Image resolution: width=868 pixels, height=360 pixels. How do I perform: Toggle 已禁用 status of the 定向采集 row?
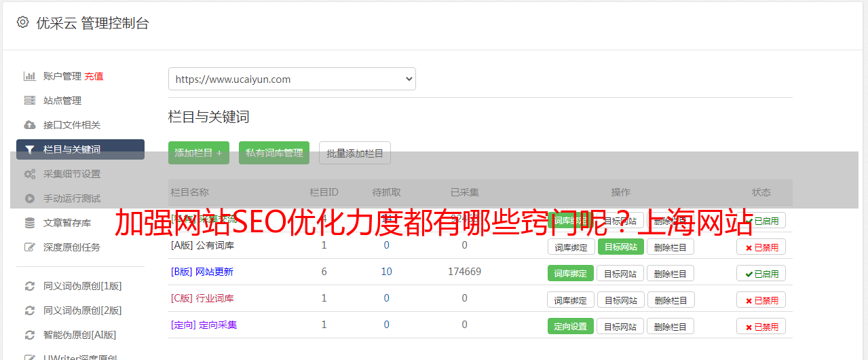pos(761,326)
